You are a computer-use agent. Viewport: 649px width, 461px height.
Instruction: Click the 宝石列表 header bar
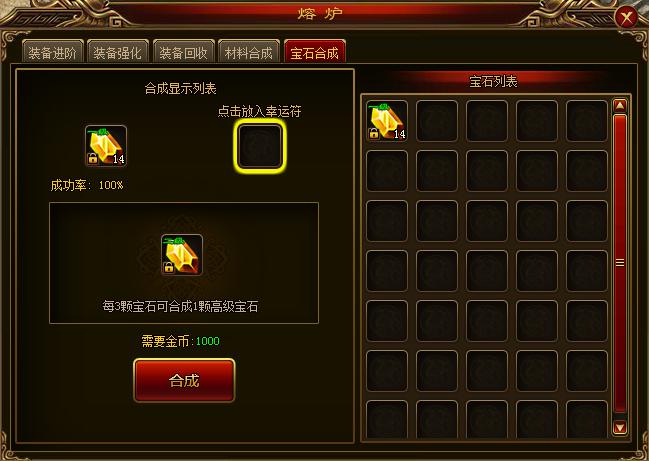(x=493, y=81)
